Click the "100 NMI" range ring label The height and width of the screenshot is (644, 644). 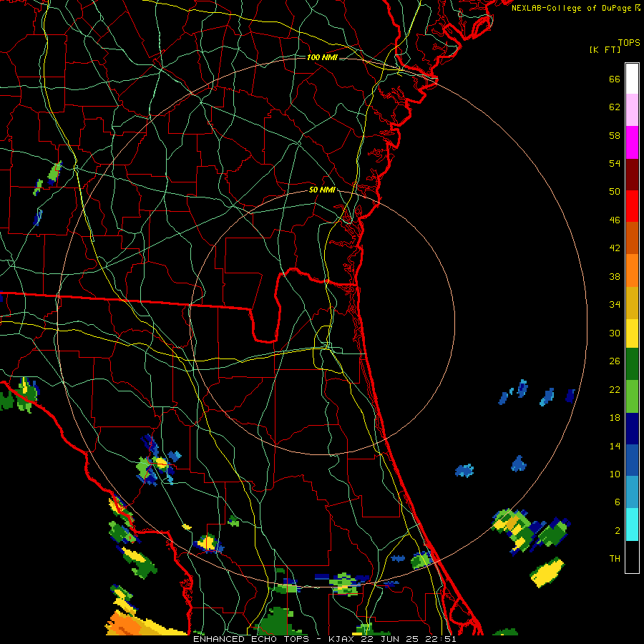(322, 57)
